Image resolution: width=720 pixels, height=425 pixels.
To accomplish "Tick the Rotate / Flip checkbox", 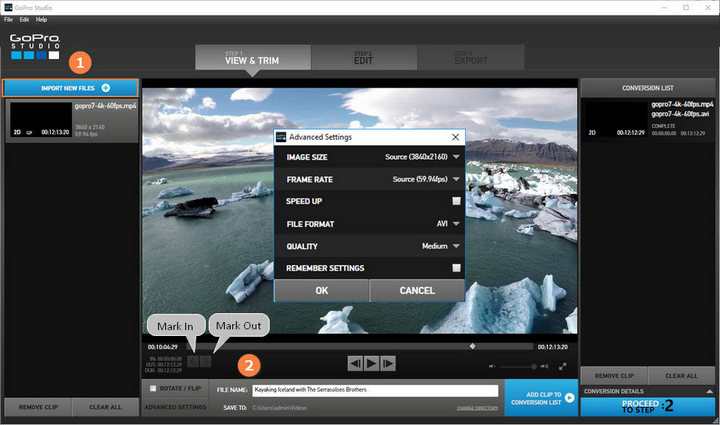I will point(152,389).
